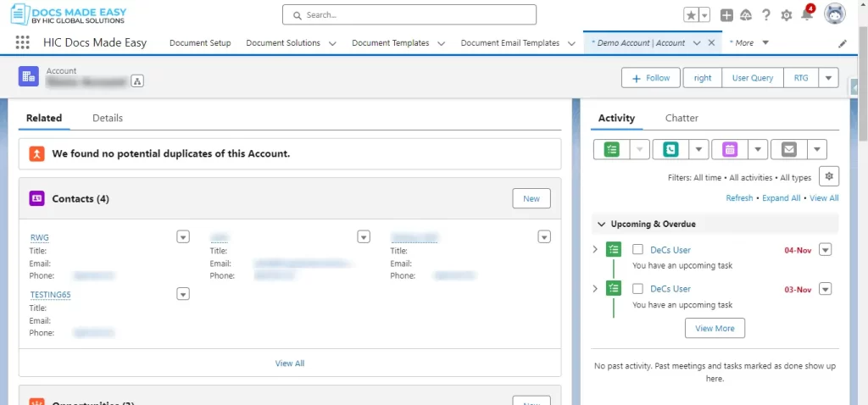
Task: Click the Contacts purple list icon
Action: point(36,198)
